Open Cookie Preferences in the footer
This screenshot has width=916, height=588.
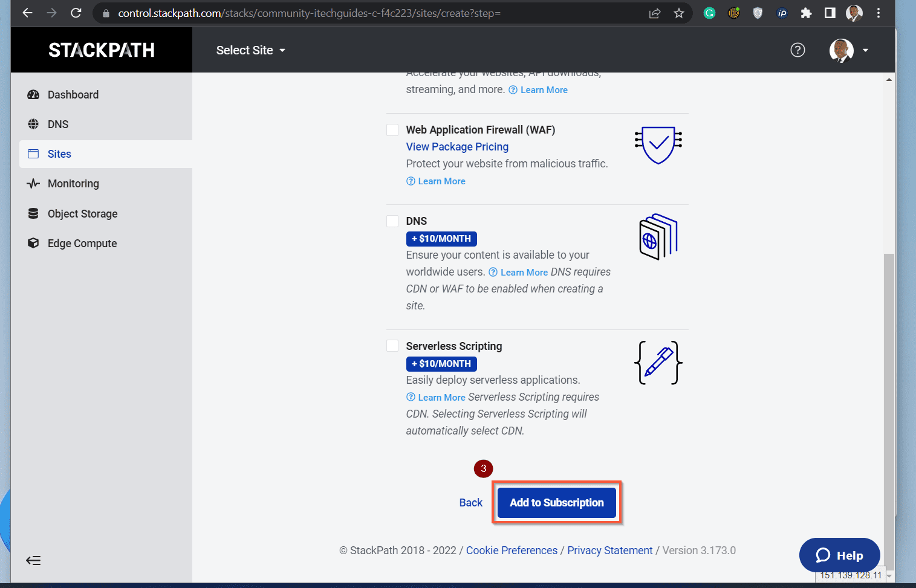pos(512,551)
